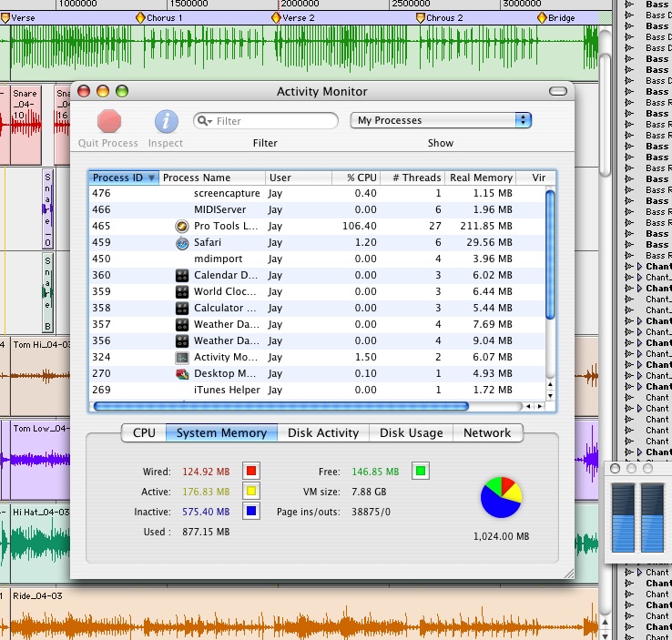672x640 pixels.
Task: Select the Pro Tools process icon
Action: click(182, 226)
